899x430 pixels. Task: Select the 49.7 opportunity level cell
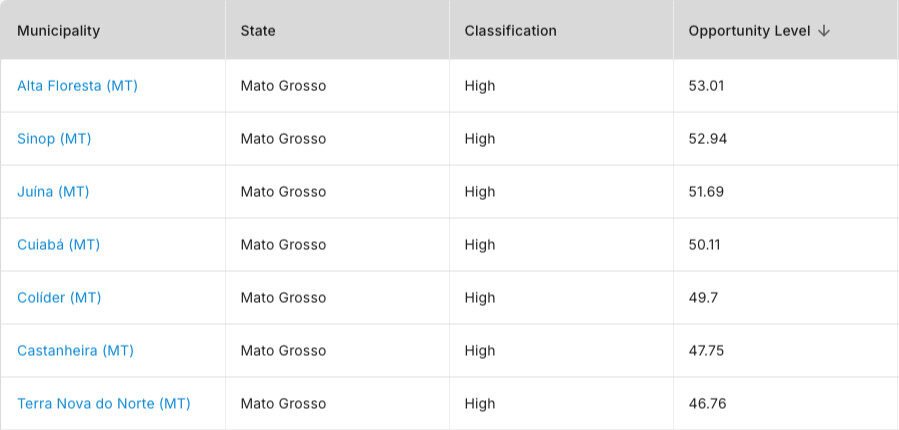coord(702,298)
